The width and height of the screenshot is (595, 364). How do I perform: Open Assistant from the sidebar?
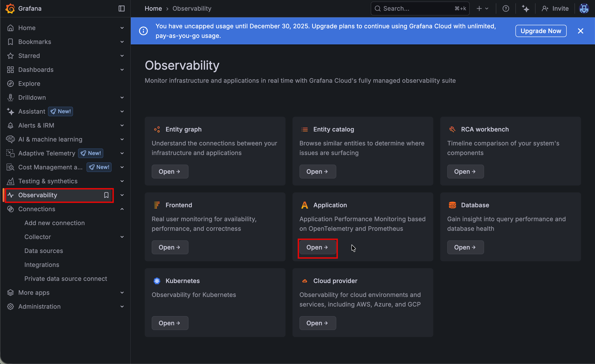pos(32,111)
